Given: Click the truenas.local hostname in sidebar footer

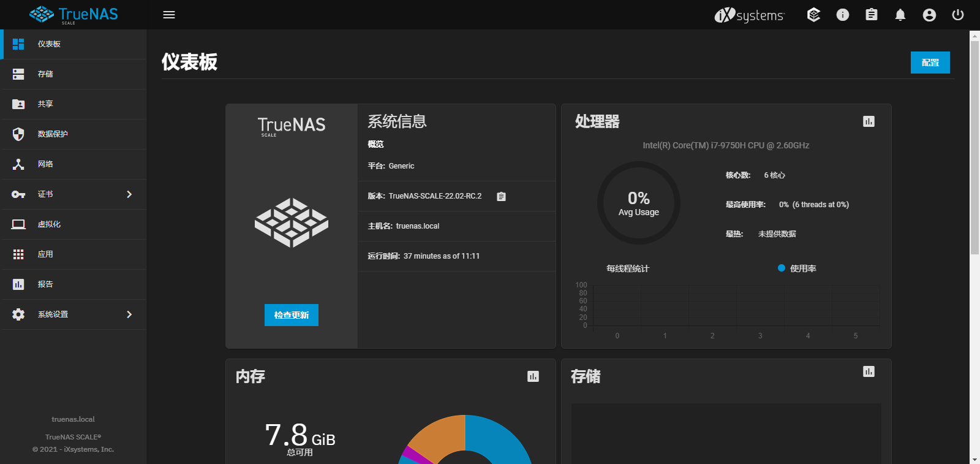Looking at the screenshot, I should coord(73,419).
